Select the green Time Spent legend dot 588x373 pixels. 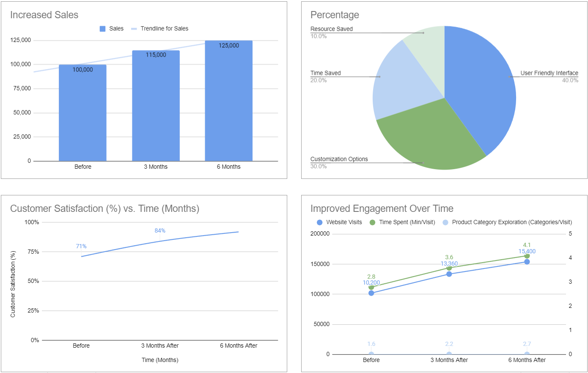click(x=372, y=222)
